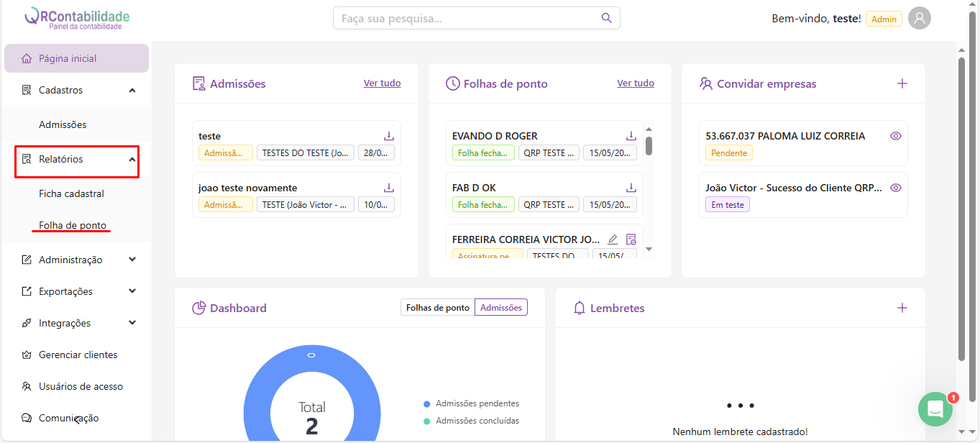This screenshot has width=980, height=443.
Task: Click the user avatar icon
Action: pos(919,19)
